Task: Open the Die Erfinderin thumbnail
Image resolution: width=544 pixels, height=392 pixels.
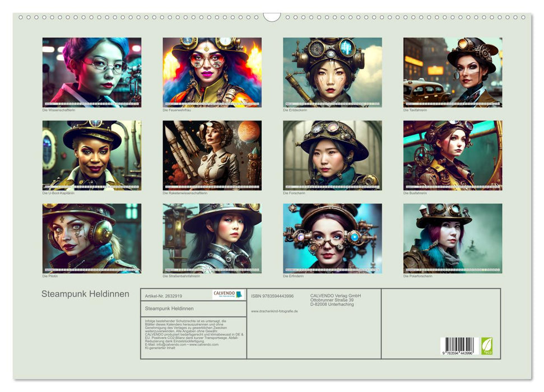Action: (x=332, y=239)
